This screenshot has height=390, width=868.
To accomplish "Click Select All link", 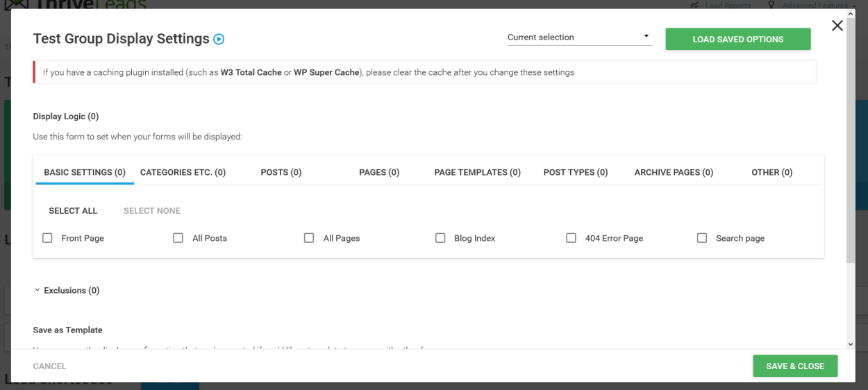I will click(x=73, y=211).
